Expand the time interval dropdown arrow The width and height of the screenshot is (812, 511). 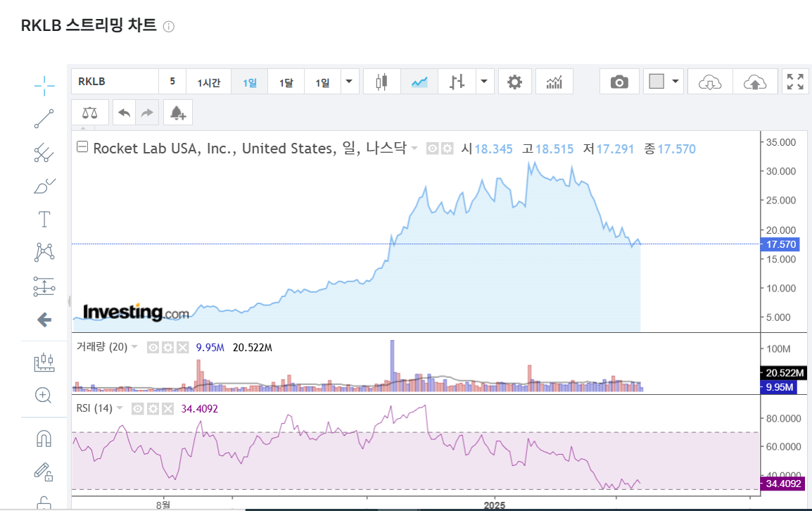[x=350, y=82]
